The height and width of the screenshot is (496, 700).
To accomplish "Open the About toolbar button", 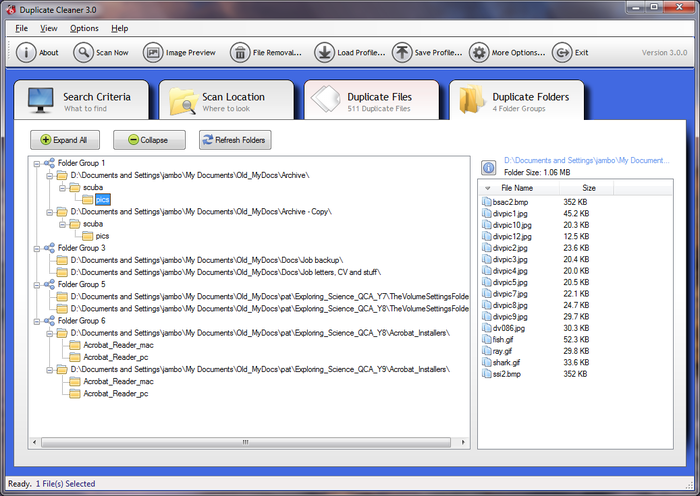I will [x=38, y=53].
